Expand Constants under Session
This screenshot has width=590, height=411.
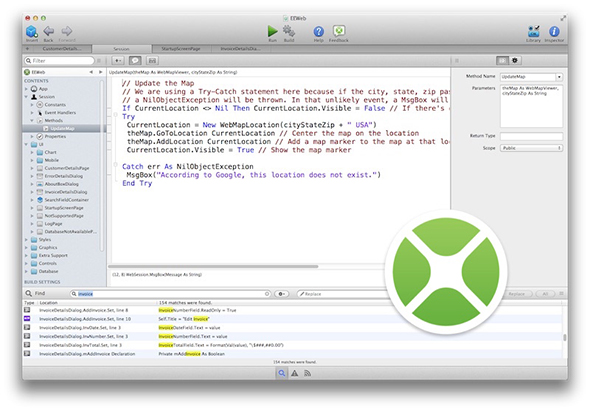click(x=32, y=105)
